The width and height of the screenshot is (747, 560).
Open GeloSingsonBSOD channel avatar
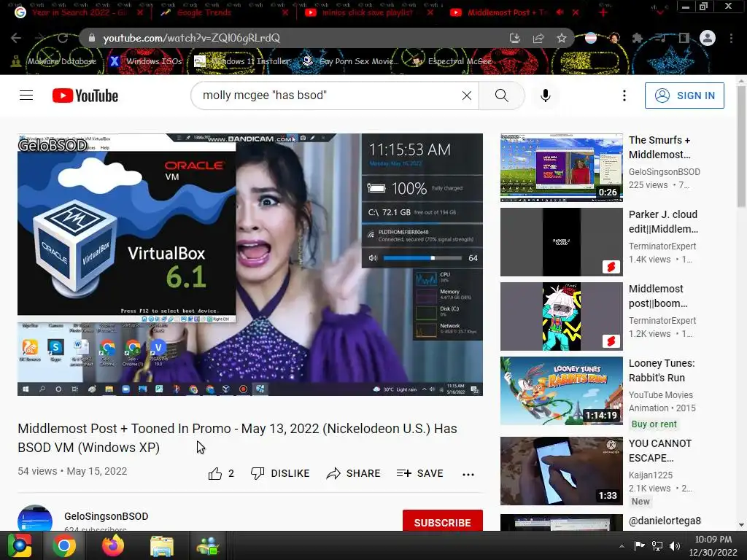pos(35,519)
